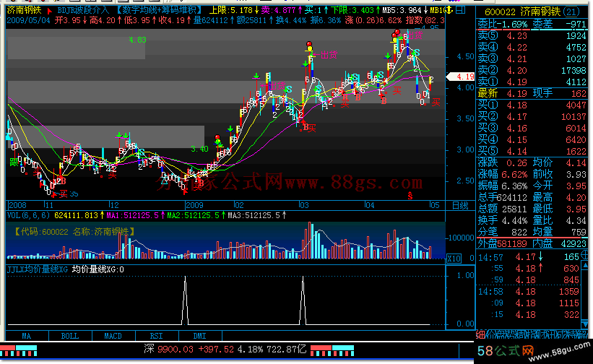Image resolution: width=593 pixels, height=364 pixels.
Task: Click the 外盘 581189 figure
Action: point(512,244)
